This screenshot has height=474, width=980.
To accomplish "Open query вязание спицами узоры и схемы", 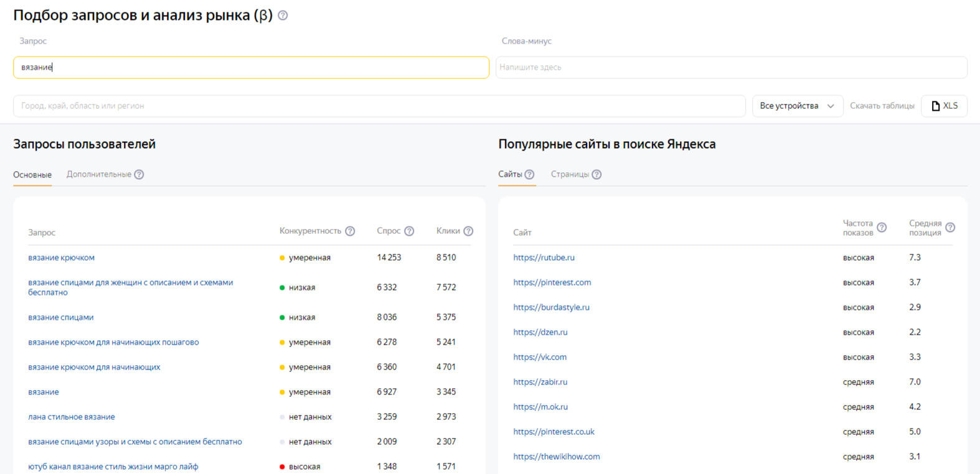I will 135,442.
